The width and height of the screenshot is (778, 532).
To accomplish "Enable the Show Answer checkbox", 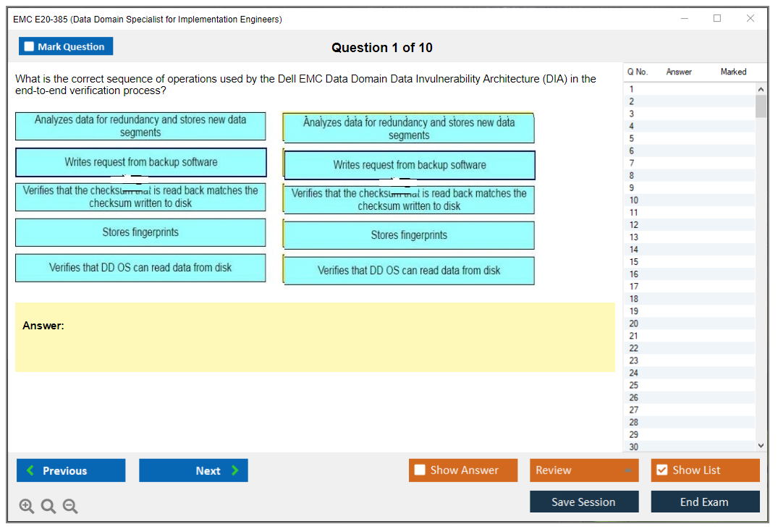I will tap(420, 470).
